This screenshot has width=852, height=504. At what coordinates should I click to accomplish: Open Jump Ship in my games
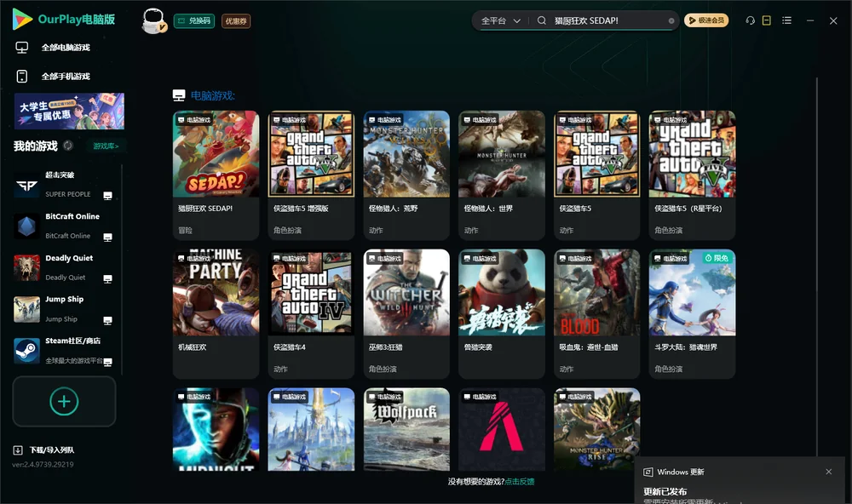64,309
